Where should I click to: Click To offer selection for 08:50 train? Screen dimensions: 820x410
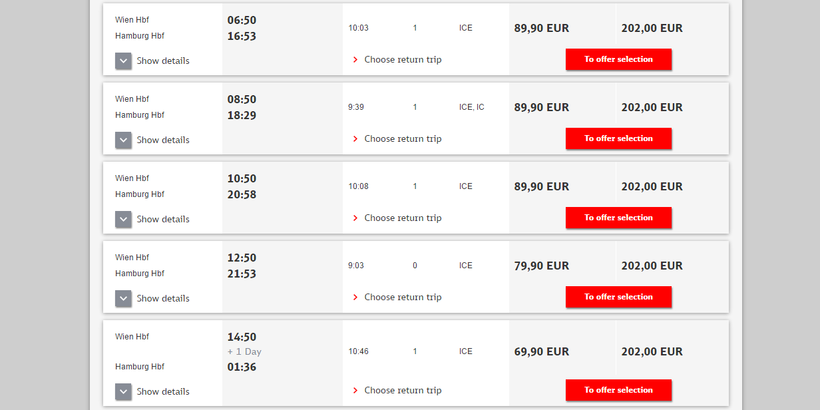(618, 138)
